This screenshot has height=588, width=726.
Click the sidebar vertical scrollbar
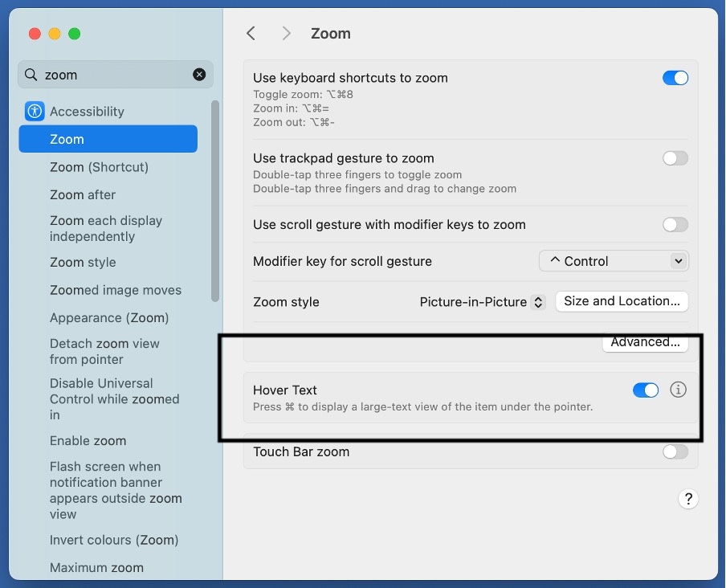(214, 201)
